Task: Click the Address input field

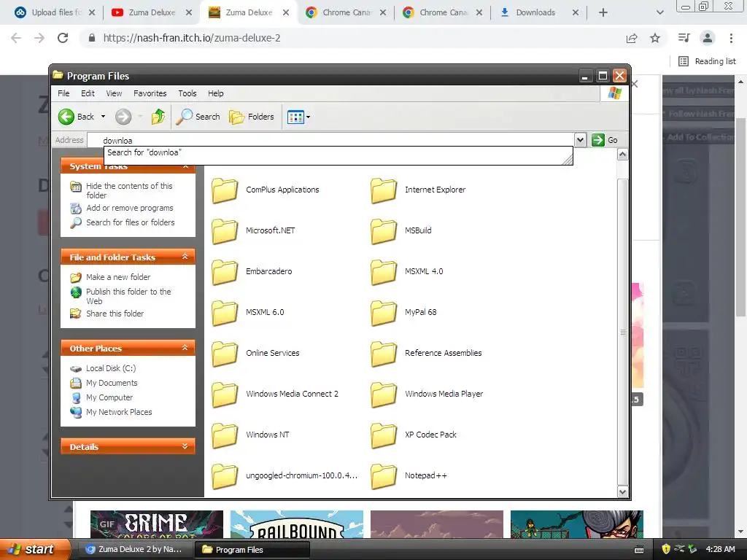Action: point(330,140)
